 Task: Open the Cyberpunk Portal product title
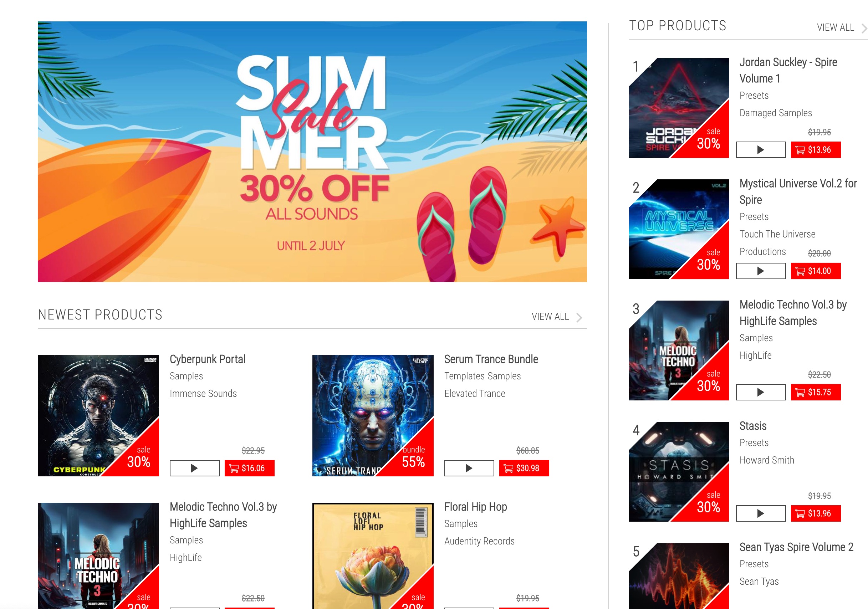pos(208,359)
